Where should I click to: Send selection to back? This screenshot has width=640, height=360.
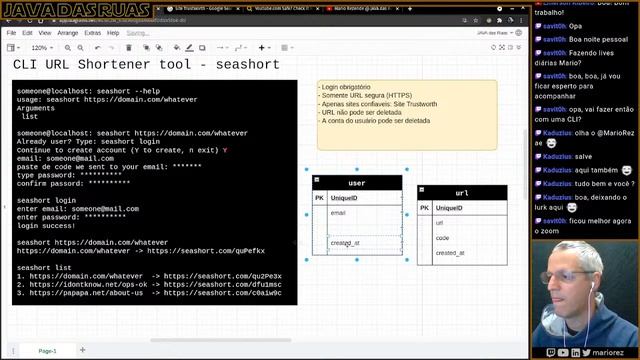159,48
